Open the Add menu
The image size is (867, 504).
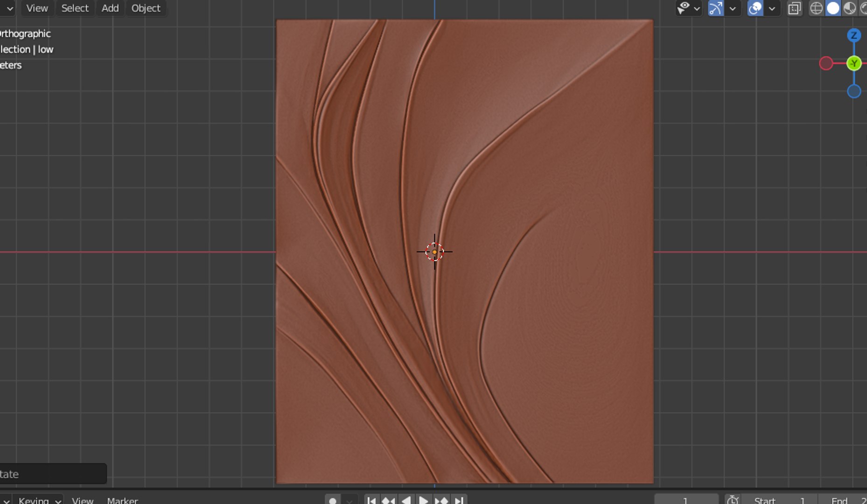click(x=110, y=8)
